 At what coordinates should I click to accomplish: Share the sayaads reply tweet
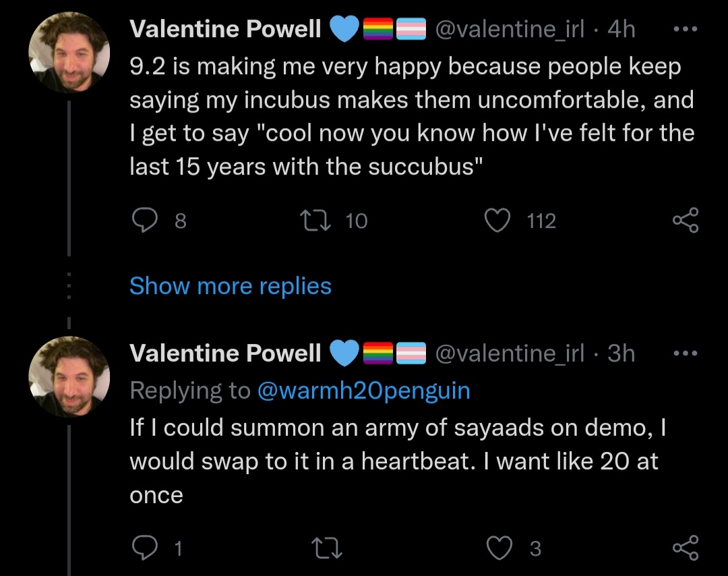click(686, 548)
